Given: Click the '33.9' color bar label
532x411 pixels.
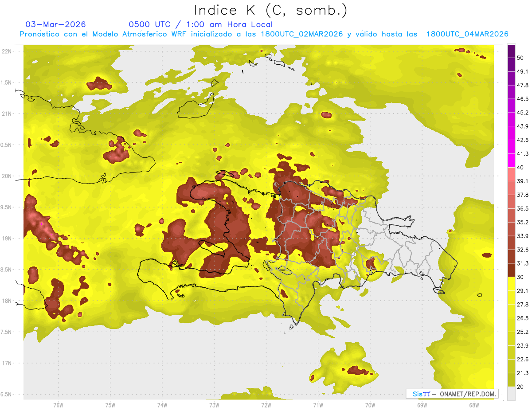Looking at the screenshot, I should [x=523, y=236].
